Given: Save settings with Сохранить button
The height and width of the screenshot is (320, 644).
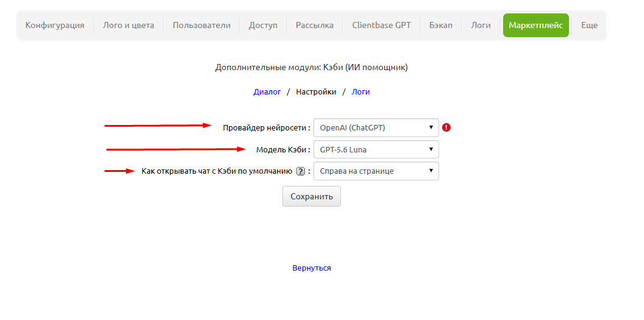Looking at the screenshot, I should click(x=311, y=196).
